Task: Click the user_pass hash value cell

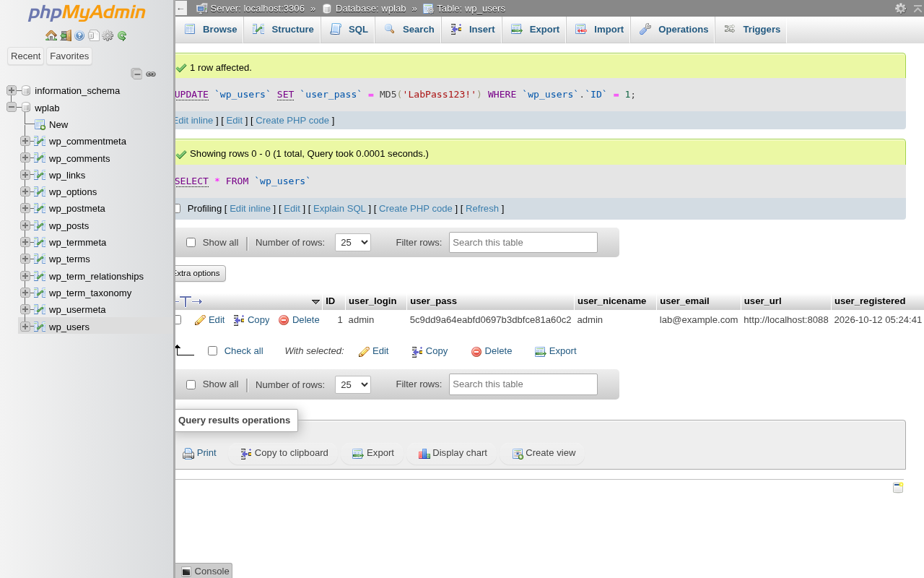Action: pyautogui.click(x=490, y=319)
